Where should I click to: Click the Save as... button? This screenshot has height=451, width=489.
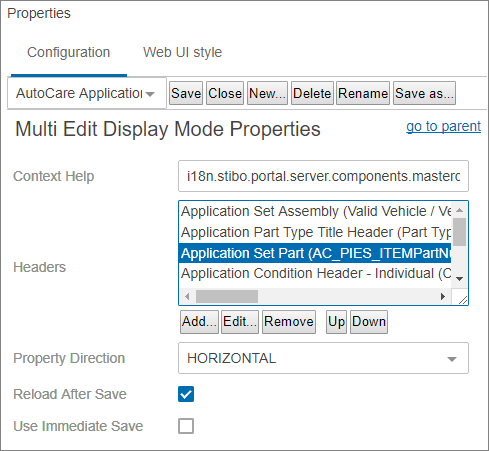[x=424, y=93]
